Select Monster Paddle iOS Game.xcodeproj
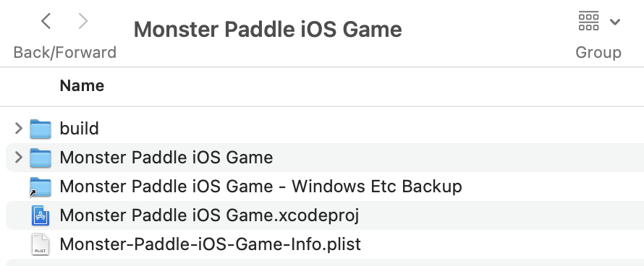 pyautogui.click(x=209, y=215)
